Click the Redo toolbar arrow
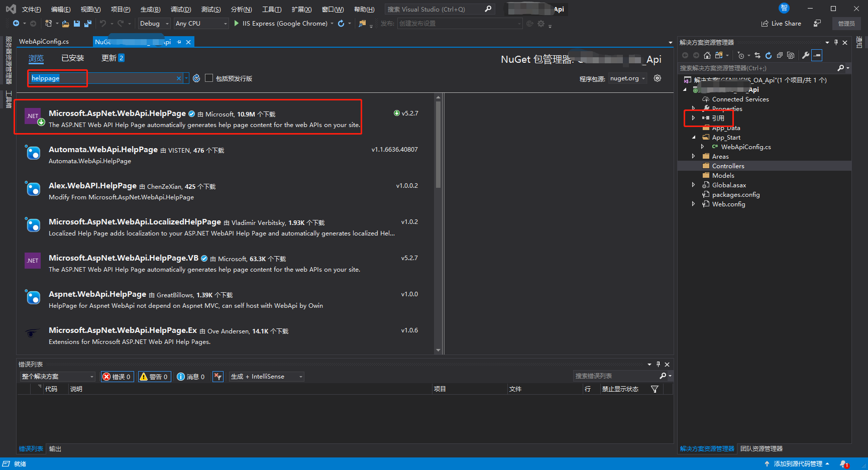Viewport: 868px width, 470px height. 121,24
